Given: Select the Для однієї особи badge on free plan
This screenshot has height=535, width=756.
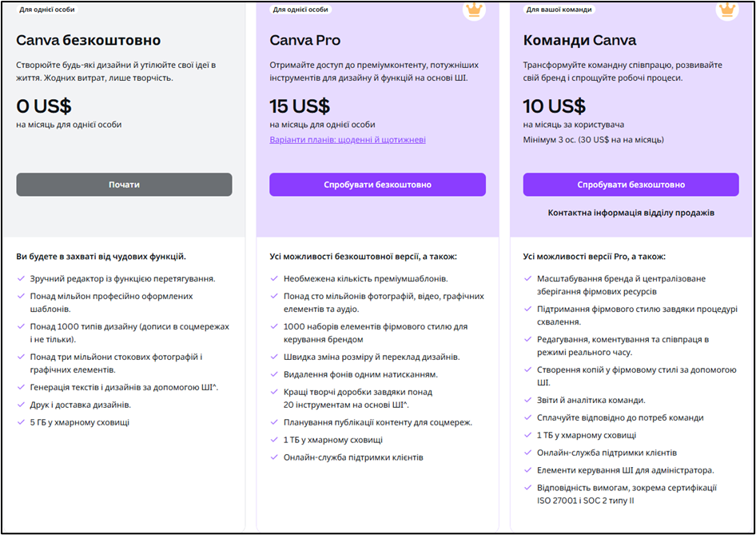Looking at the screenshot, I should click(x=48, y=9).
